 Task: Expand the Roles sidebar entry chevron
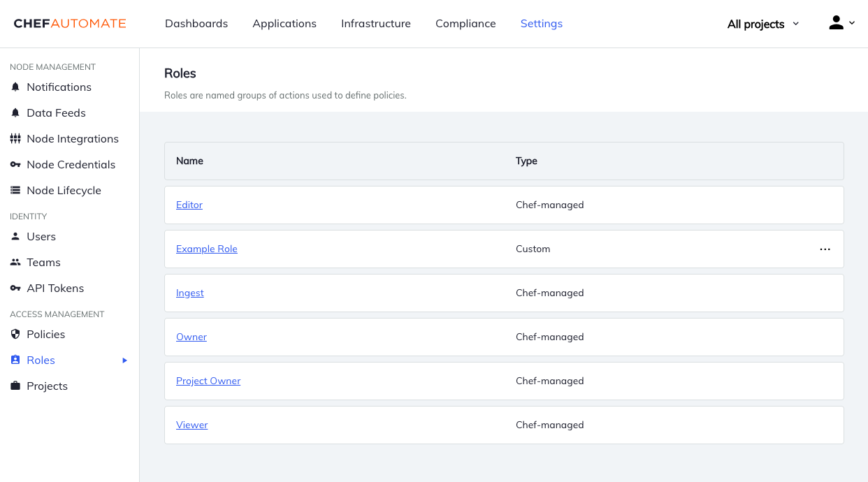124,360
